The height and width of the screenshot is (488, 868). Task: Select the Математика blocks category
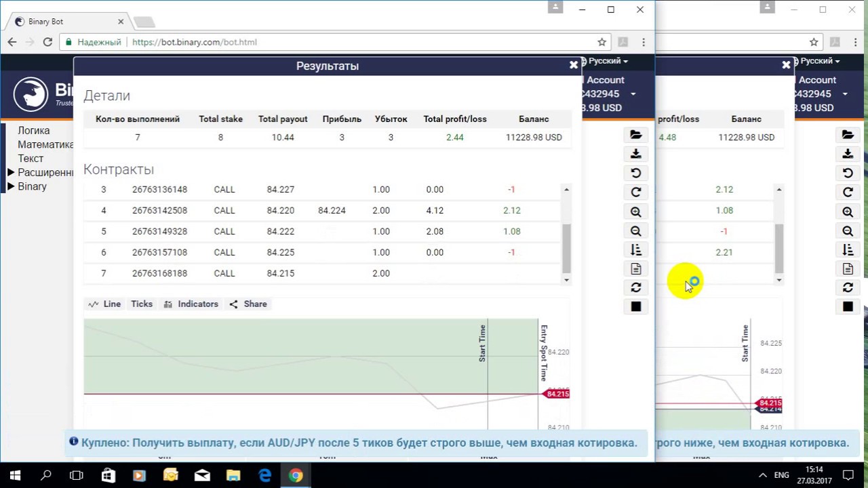pyautogui.click(x=45, y=144)
